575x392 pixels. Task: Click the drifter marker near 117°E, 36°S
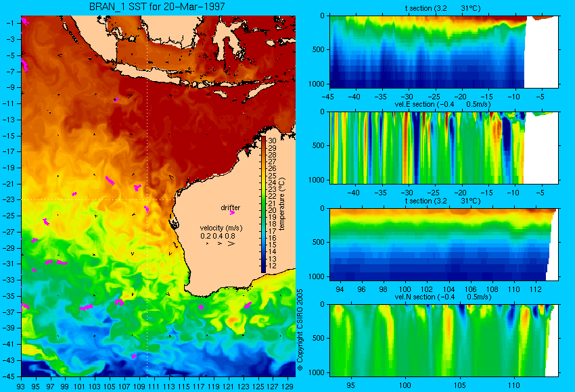pos(201,307)
